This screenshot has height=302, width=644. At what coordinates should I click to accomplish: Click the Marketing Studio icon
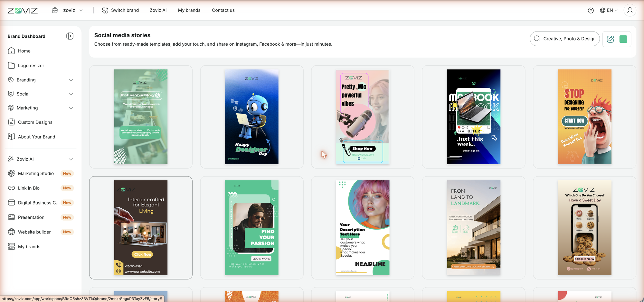click(11, 173)
